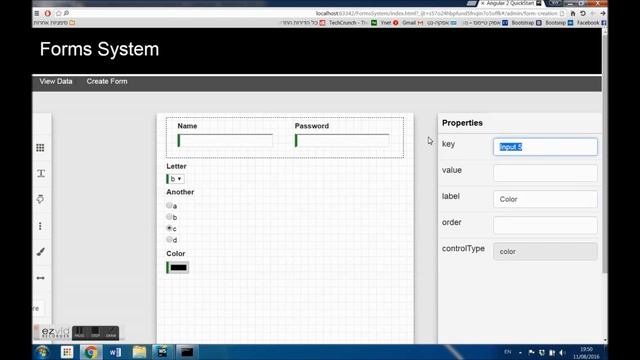Switch to Chrome in the taskbar
Viewport: 640px width, 360px height.
pyautogui.click(x=91, y=352)
